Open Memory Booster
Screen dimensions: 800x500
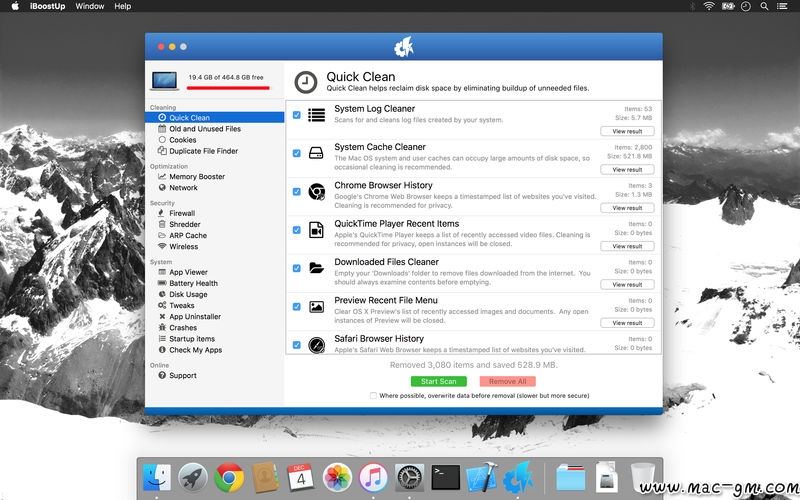pyautogui.click(x=191, y=177)
